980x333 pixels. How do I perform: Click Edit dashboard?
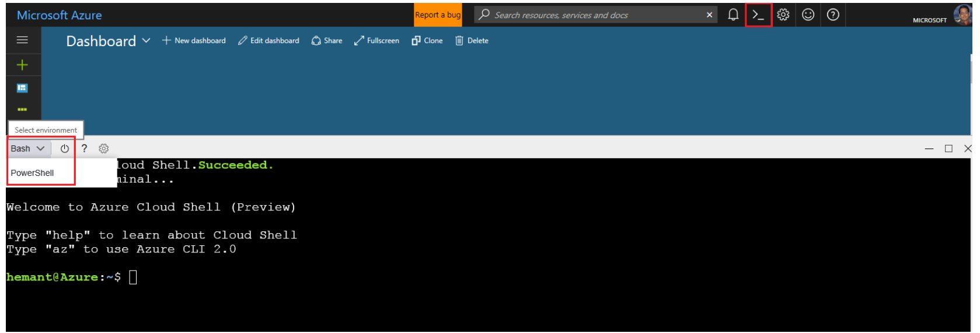click(x=268, y=40)
